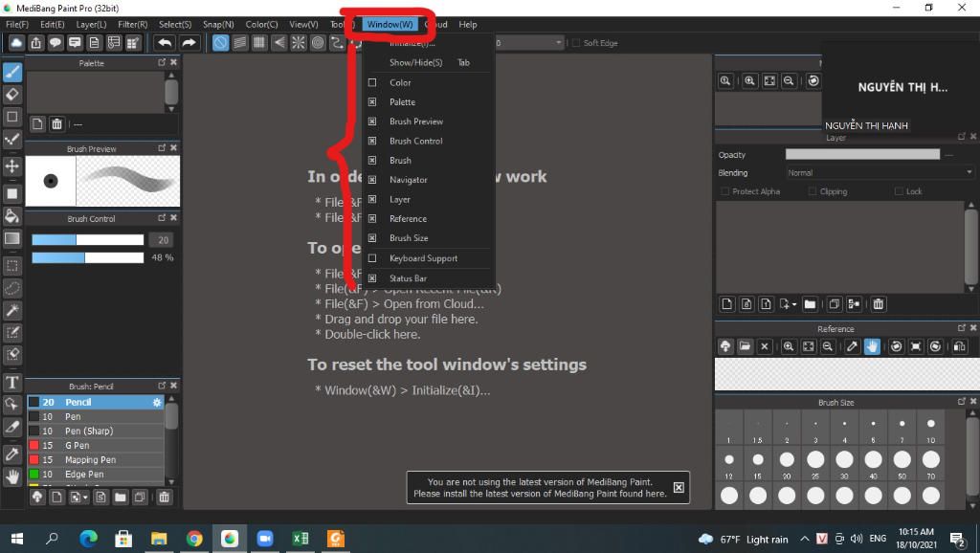This screenshot has width=980, height=553.
Task: Delete brush with Brush panel trash icon
Action: pyautogui.click(x=164, y=498)
